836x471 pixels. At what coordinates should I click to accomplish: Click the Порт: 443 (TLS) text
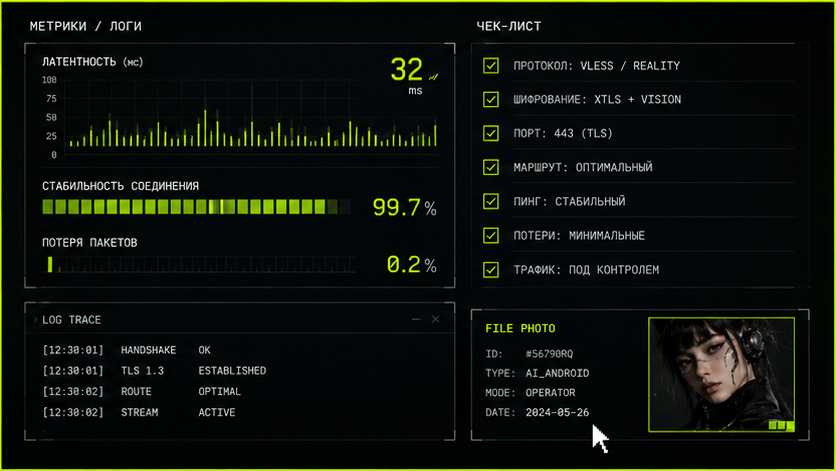[x=562, y=133]
